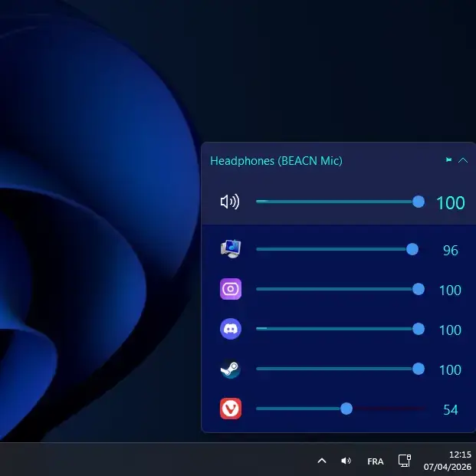Mute Discord via its icon
476x476 pixels.
(231, 329)
